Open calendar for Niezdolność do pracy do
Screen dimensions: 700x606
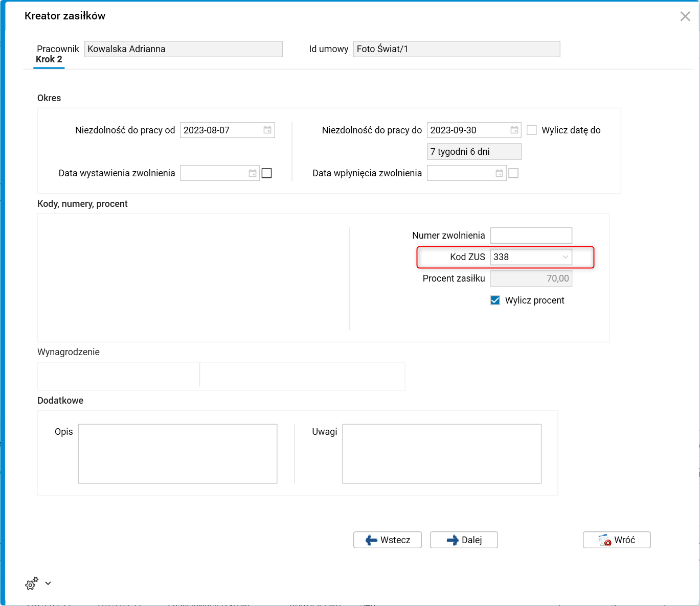(x=514, y=130)
